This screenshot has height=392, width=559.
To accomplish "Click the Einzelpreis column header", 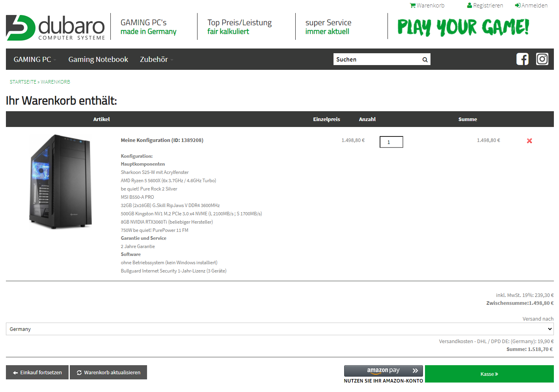I will [326, 119].
